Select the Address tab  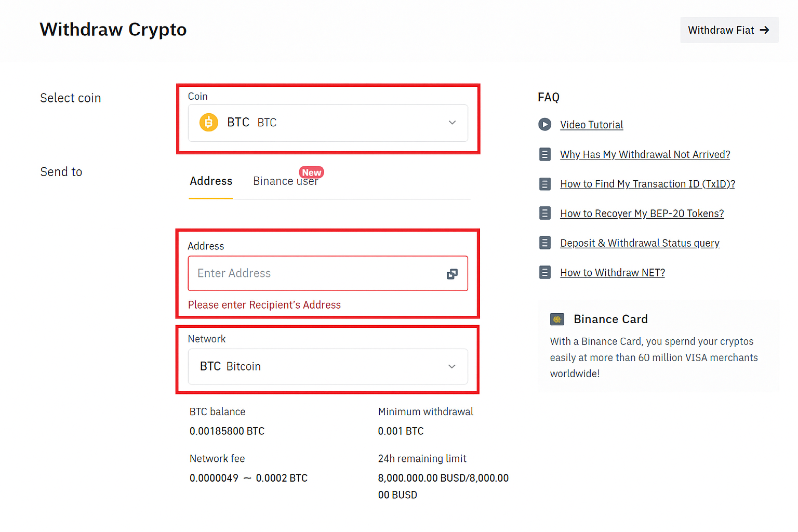coord(210,181)
